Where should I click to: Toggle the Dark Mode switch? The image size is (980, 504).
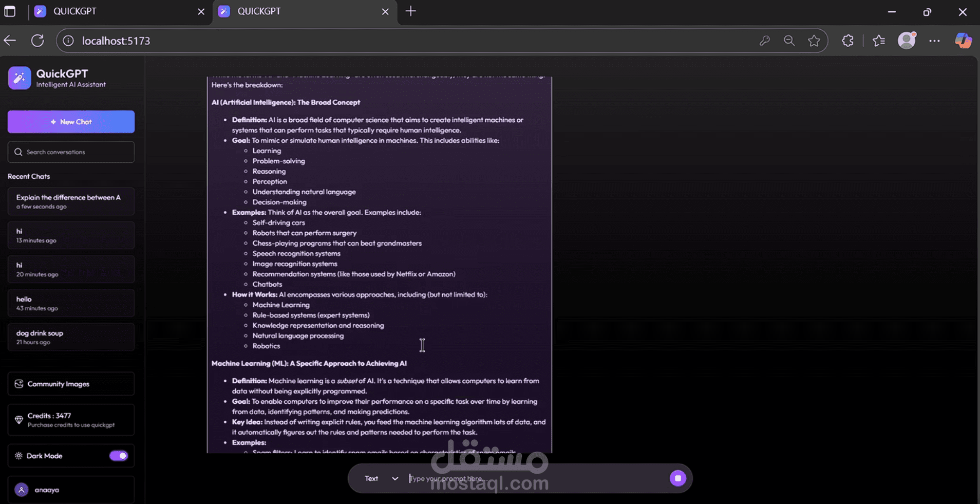pos(119,456)
